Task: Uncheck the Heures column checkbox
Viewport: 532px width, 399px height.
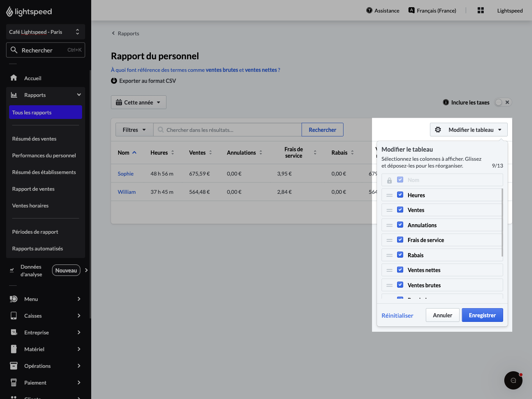Action: point(400,195)
